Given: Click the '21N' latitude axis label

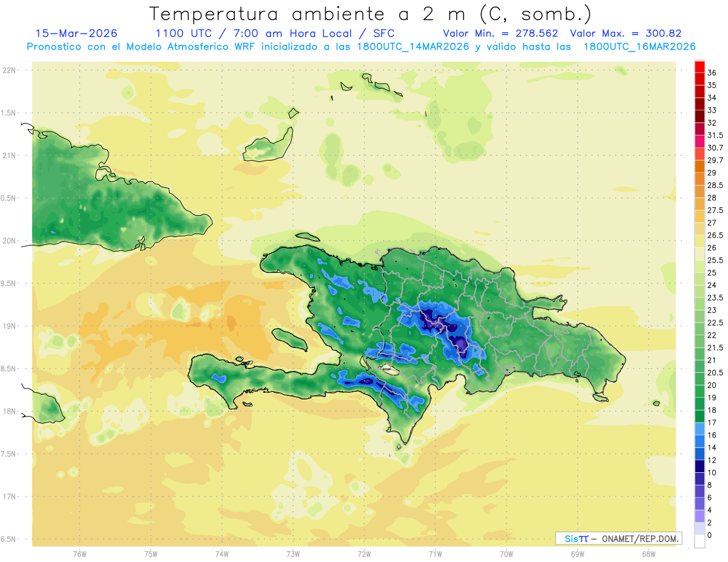Looking at the screenshot, I should pos(9,155).
